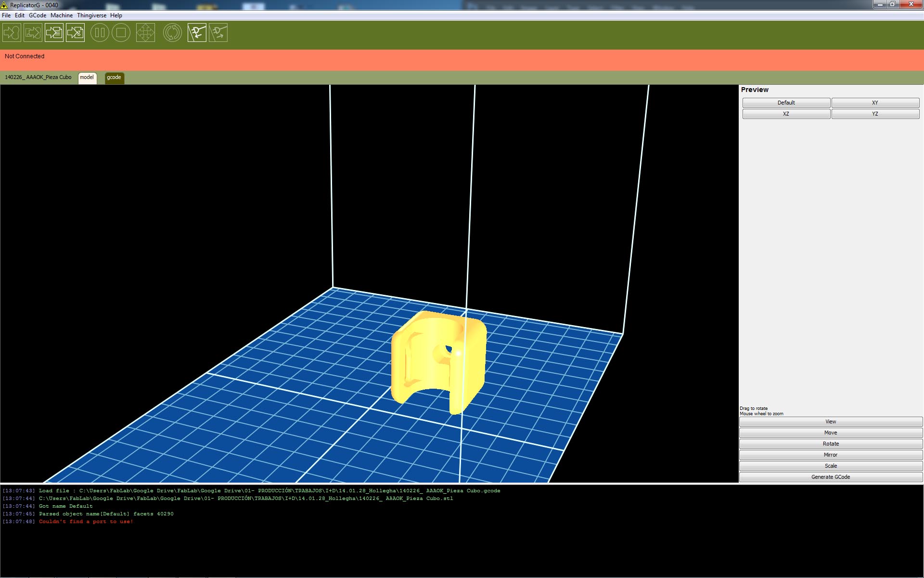Select the Scale tool button

[831, 466]
